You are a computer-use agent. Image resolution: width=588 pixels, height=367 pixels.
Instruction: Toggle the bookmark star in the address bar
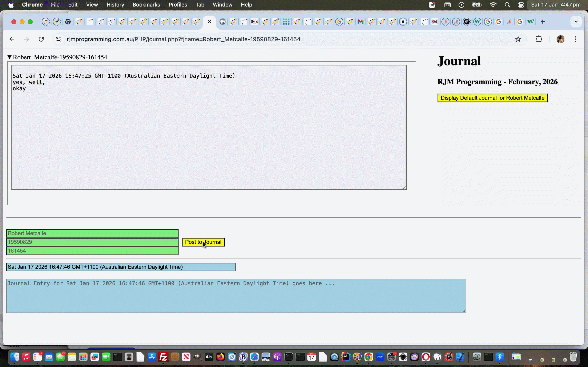(x=518, y=39)
